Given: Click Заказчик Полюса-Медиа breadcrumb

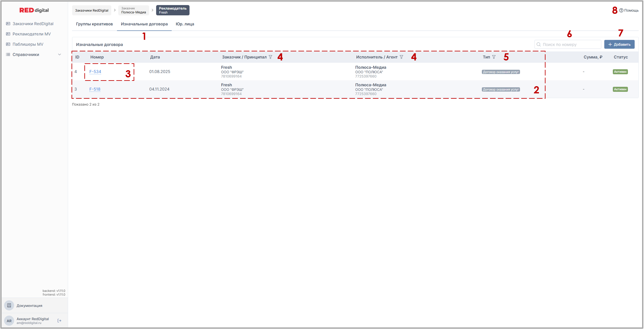Looking at the screenshot, I should [x=134, y=10].
